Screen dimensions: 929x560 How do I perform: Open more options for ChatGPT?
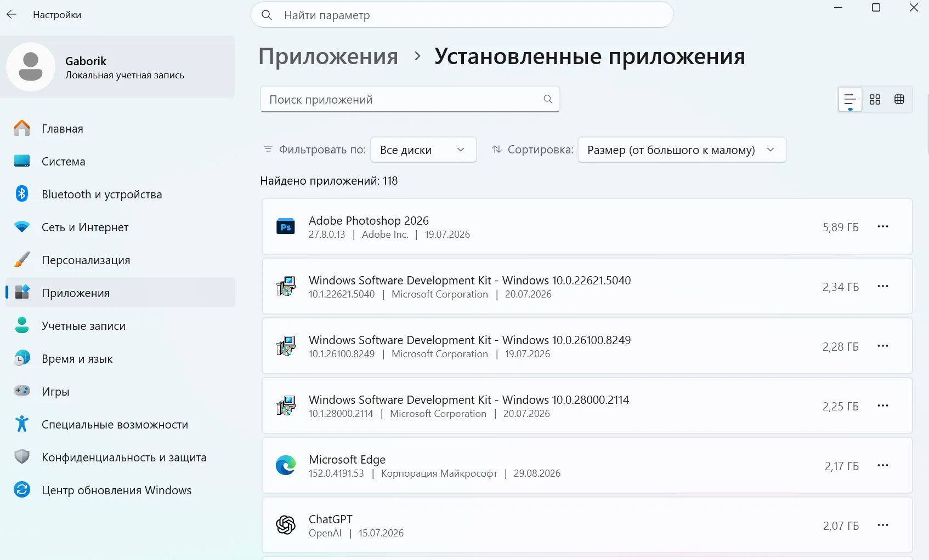883,525
